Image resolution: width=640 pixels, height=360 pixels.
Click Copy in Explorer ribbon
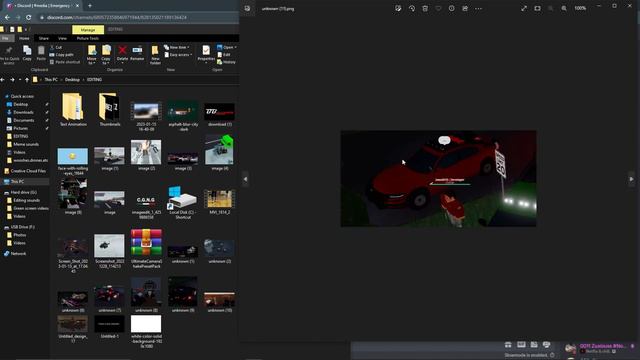27,53
